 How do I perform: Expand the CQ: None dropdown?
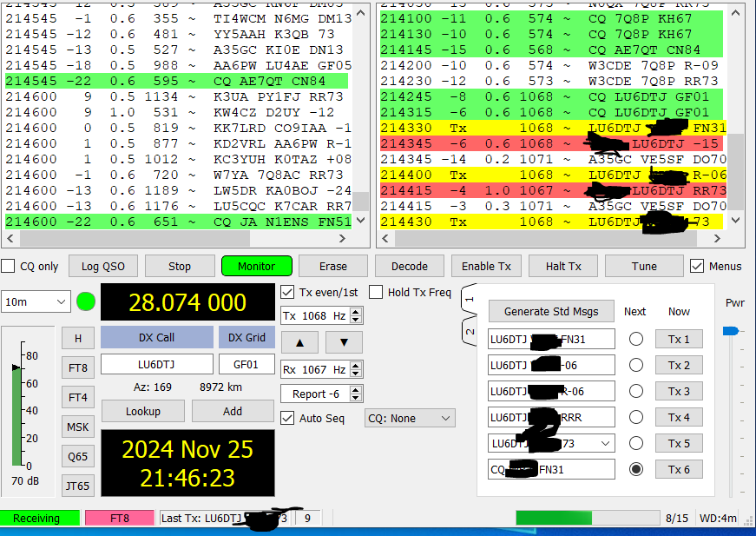(410, 419)
